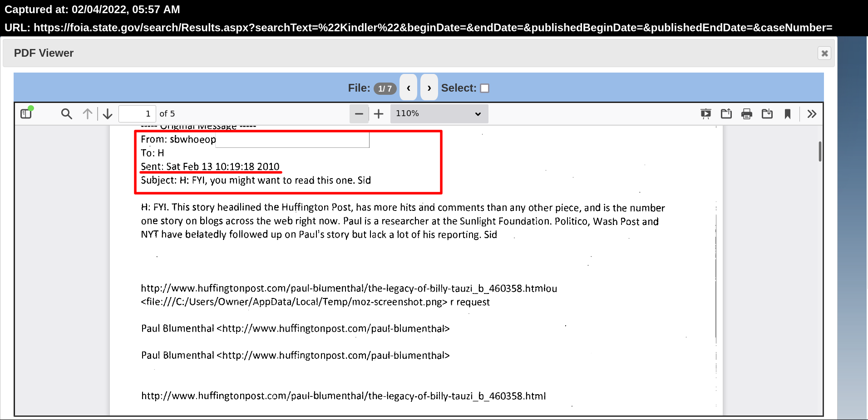Screen dimensions: 868x420
Task: Go to the previous PDF page
Action: pyautogui.click(x=88, y=113)
